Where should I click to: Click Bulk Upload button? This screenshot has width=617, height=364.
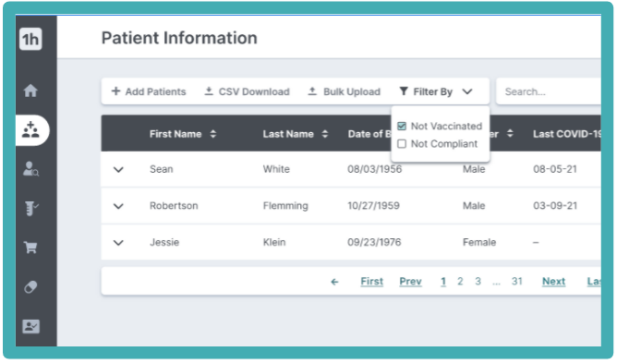click(x=344, y=91)
